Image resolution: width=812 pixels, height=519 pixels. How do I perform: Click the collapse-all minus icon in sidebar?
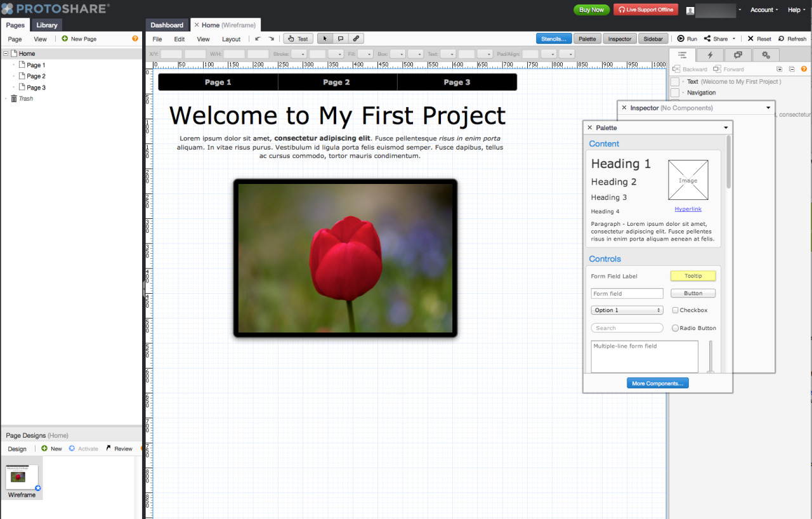tap(792, 69)
